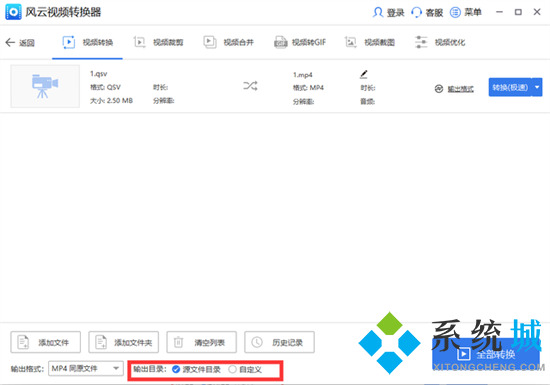Screen dimensions: 550x385
Task: Open the 登录 login option
Action: pos(388,13)
